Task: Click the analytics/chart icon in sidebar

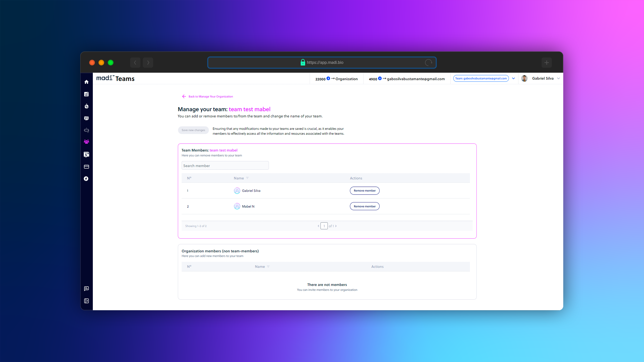Action: pos(86,94)
